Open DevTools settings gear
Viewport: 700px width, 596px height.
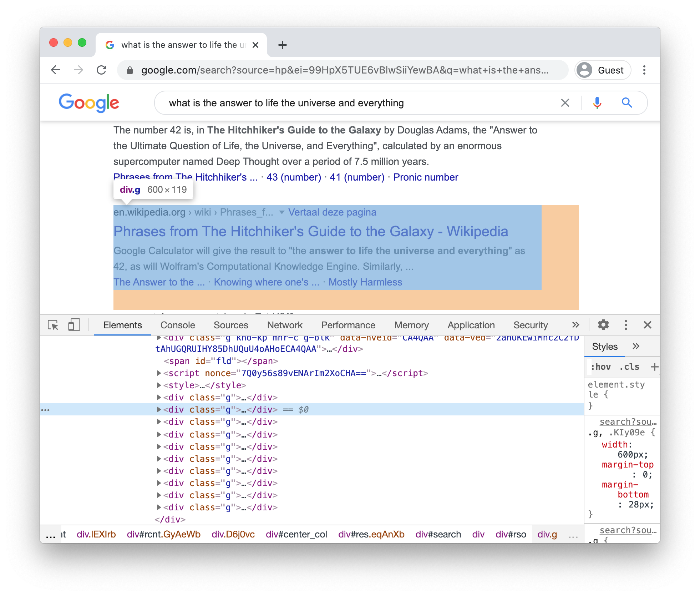[x=603, y=325]
